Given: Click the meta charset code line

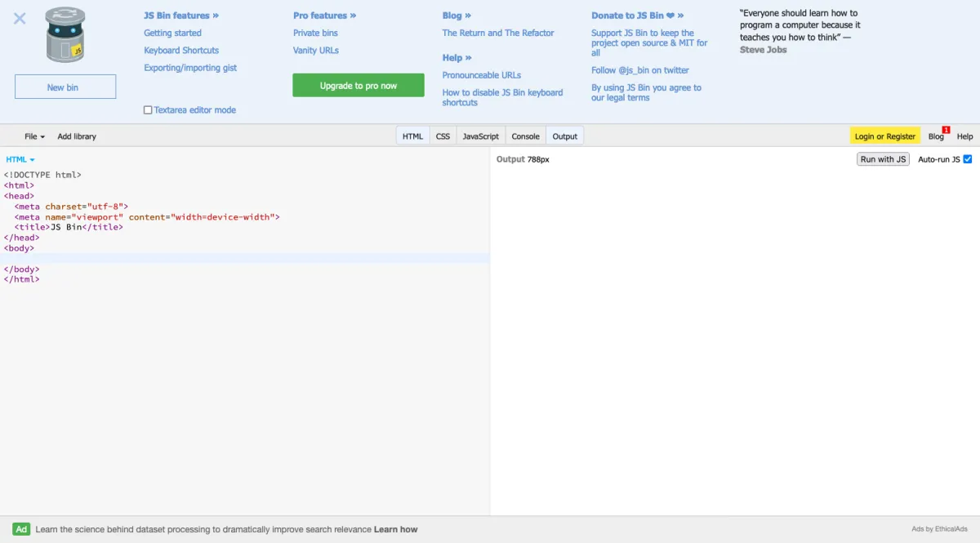Looking at the screenshot, I should (71, 207).
